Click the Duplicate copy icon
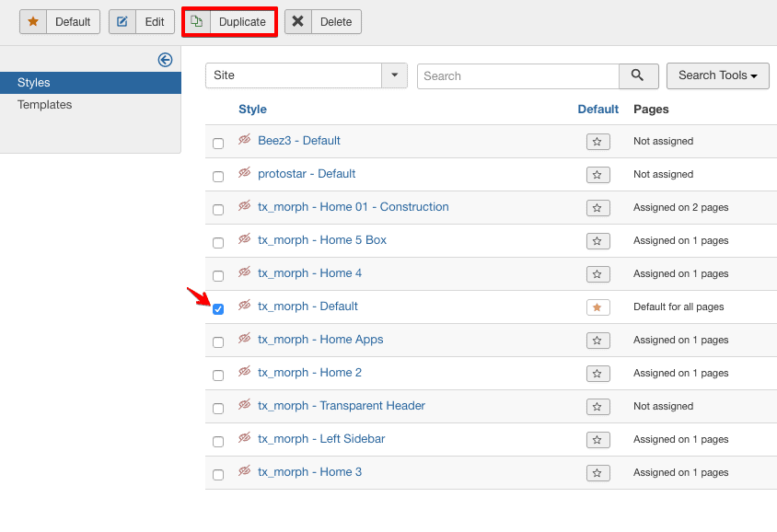 tap(197, 21)
